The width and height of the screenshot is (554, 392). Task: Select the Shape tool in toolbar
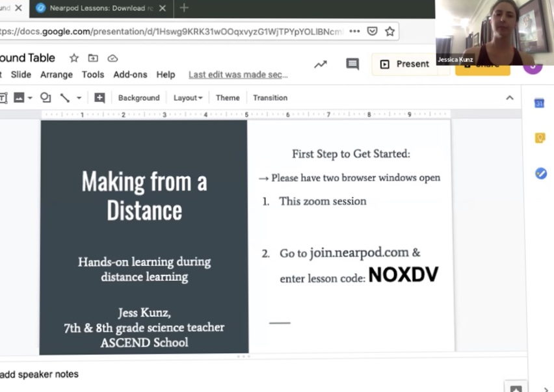46,98
